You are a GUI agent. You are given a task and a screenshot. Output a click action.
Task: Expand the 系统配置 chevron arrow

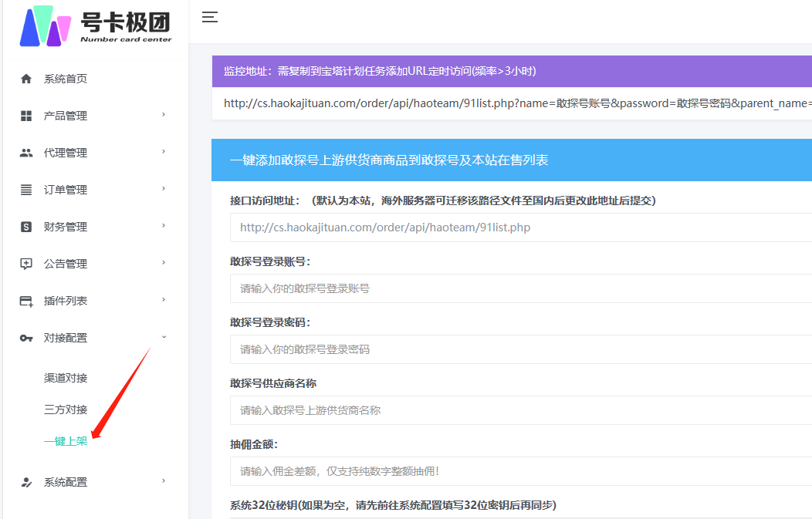click(x=164, y=481)
